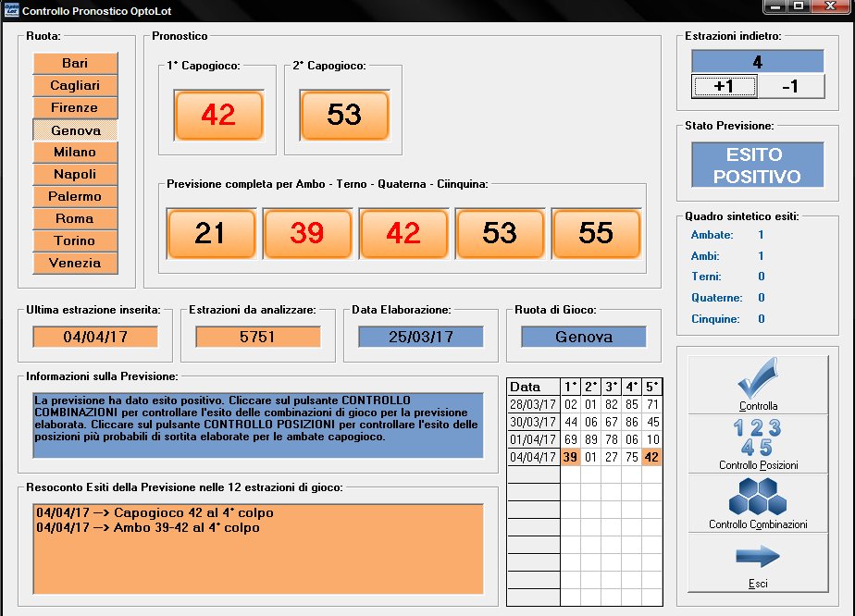Increase extractions back with +1

(x=725, y=87)
